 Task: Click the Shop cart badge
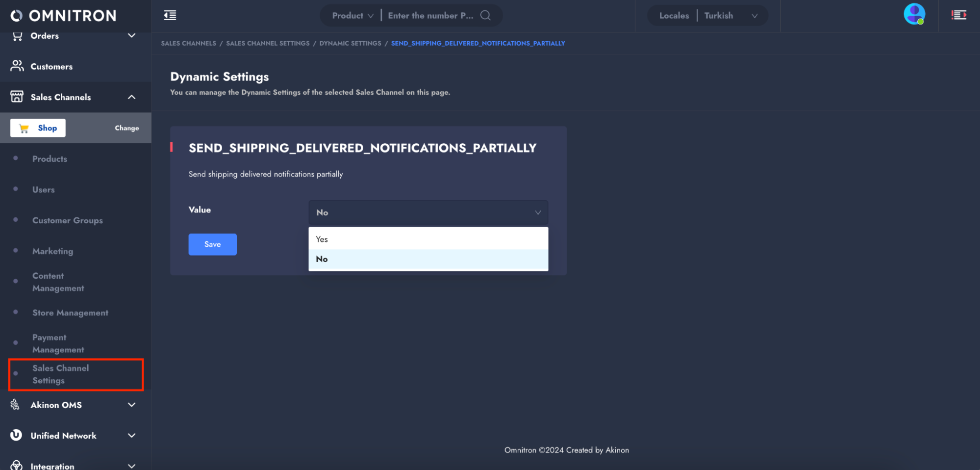pos(38,128)
